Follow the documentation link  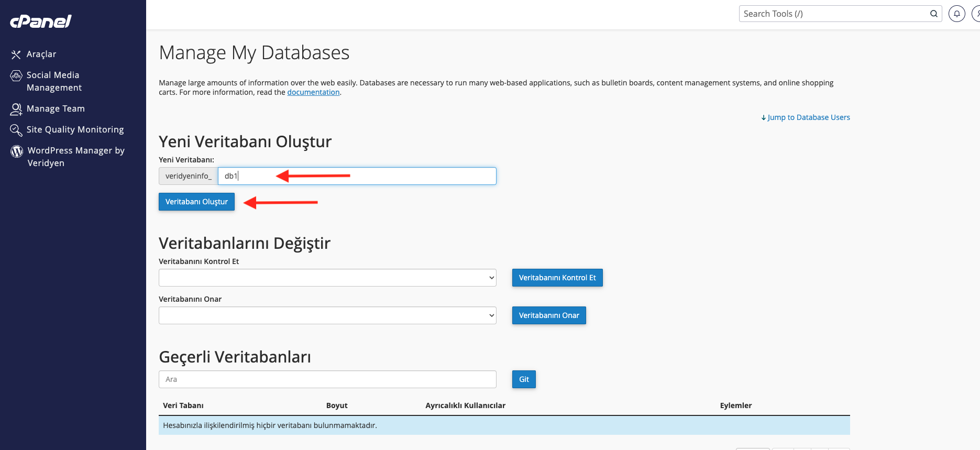click(313, 92)
